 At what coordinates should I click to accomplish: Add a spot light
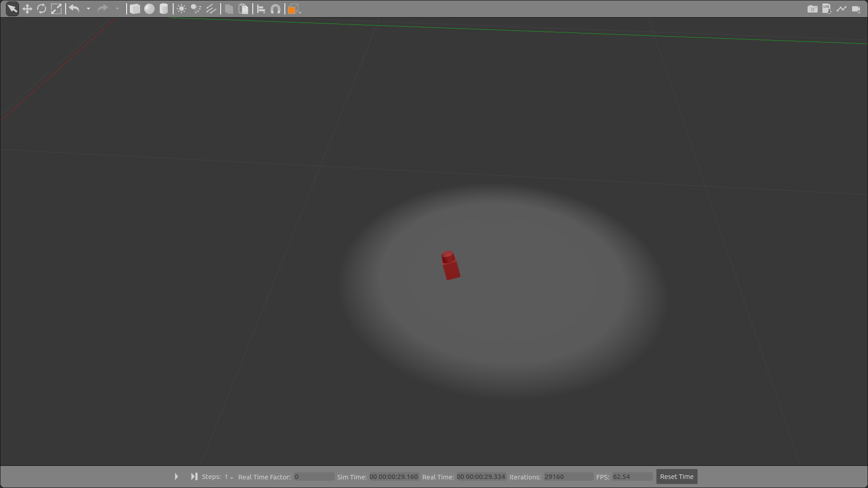pos(196,9)
